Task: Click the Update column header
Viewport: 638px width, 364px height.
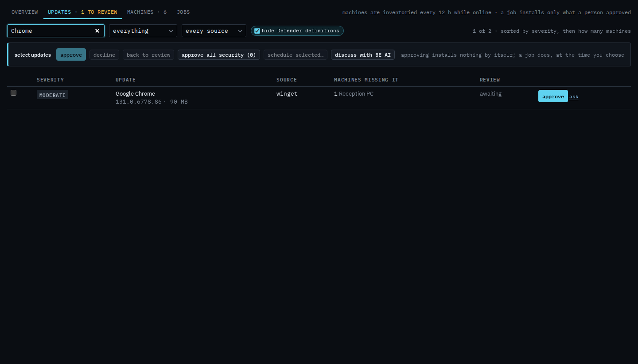Action: 125,80
